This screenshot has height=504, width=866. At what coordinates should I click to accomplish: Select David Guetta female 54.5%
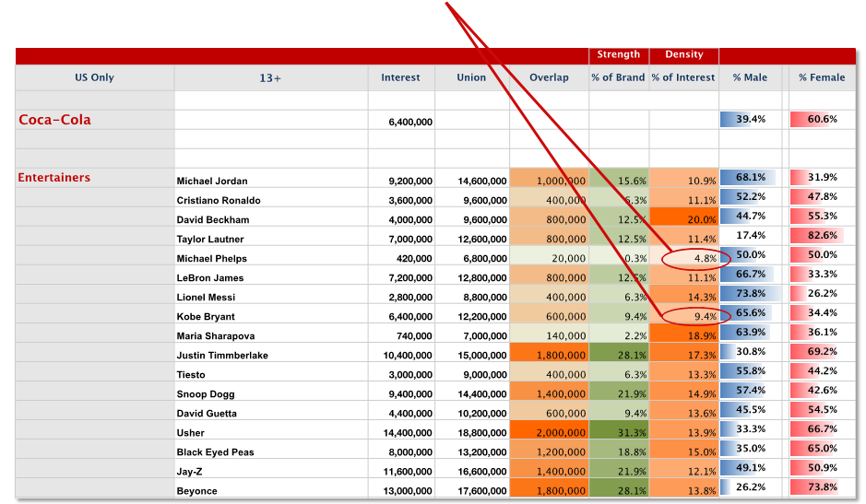coord(822,410)
